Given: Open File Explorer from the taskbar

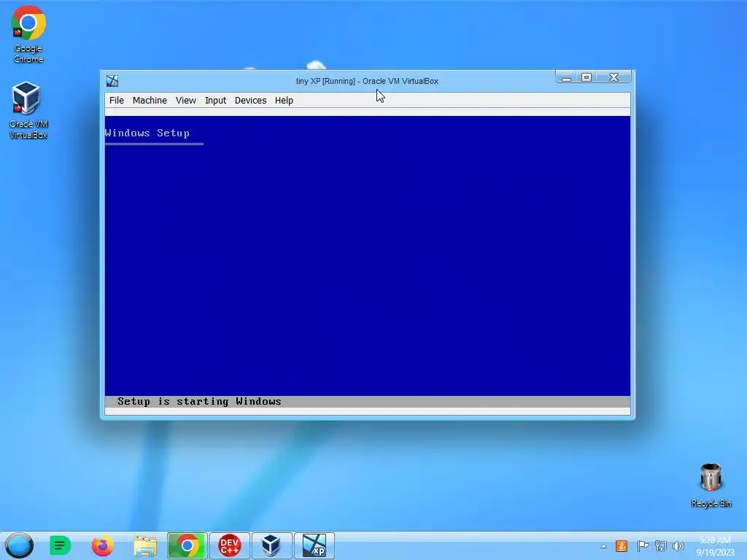Looking at the screenshot, I should (145, 546).
